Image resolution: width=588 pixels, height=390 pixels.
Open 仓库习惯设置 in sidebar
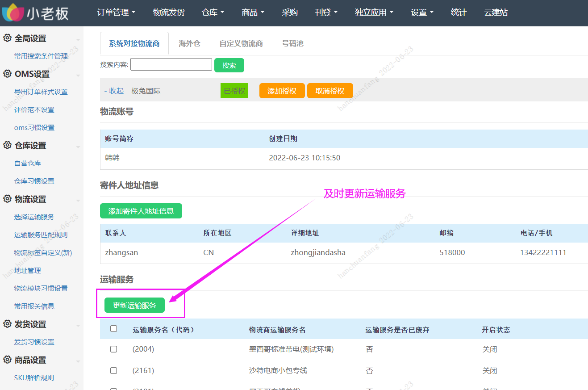pos(34,181)
